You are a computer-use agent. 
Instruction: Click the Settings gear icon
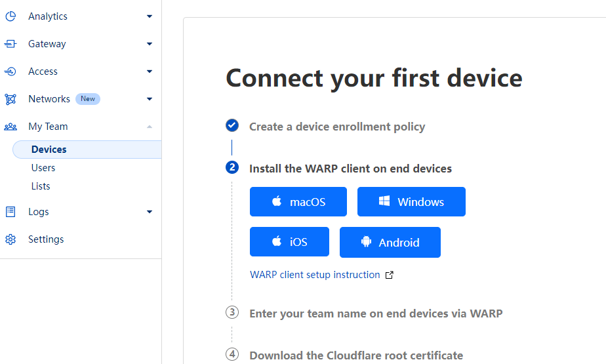(x=10, y=239)
